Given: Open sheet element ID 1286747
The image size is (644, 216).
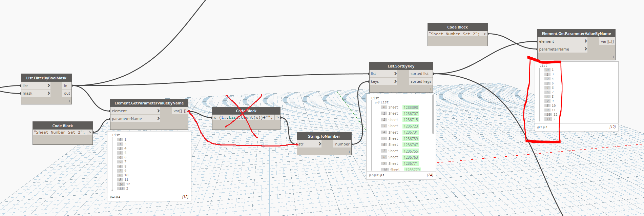Looking at the screenshot, I should point(411,145).
